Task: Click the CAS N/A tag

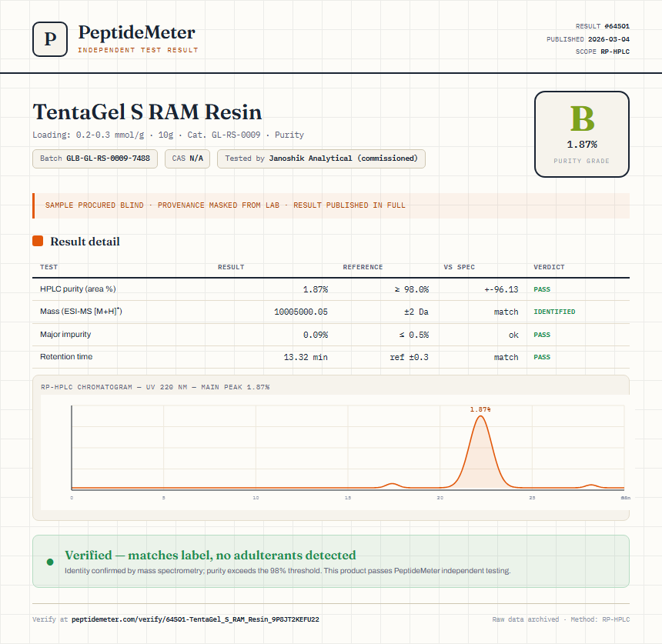Action: [188, 158]
